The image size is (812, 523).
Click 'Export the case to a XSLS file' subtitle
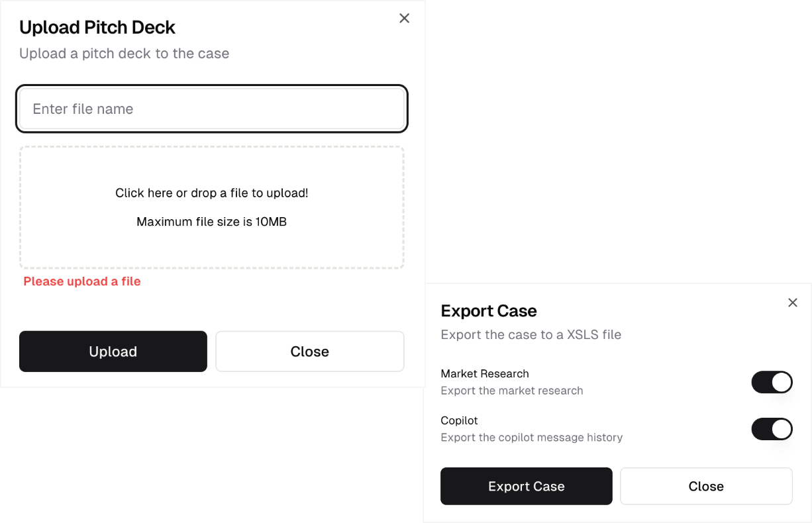click(x=531, y=335)
